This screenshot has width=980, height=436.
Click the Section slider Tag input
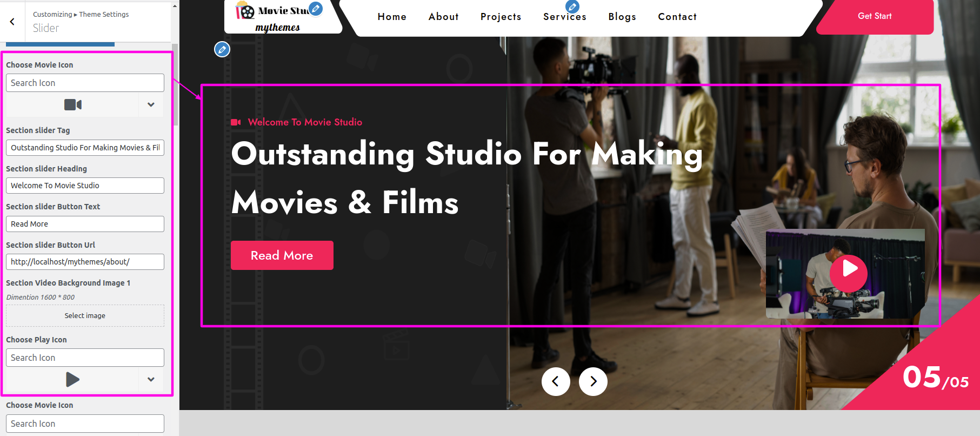click(85, 148)
